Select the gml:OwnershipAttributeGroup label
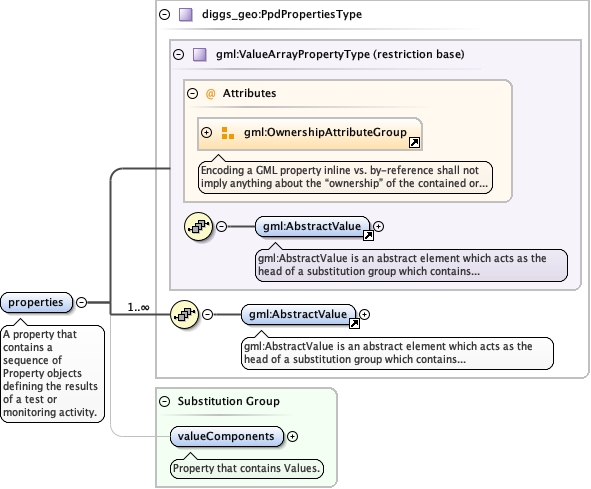This screenshot has width=591, height=489. [x=325, y=132]
